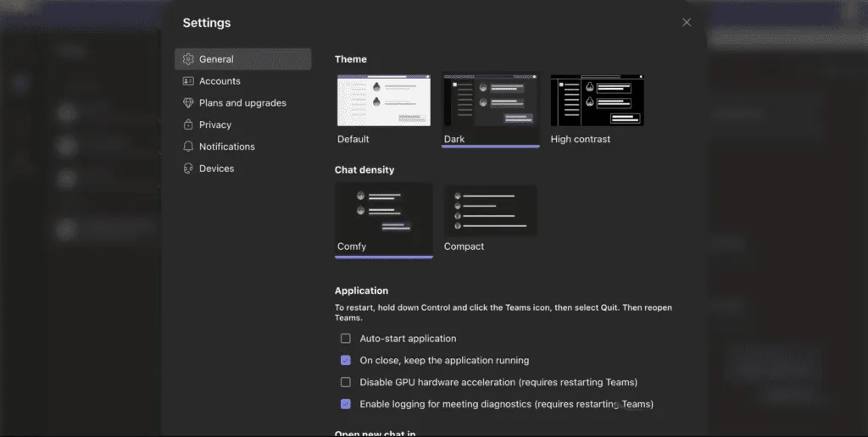
Task: Uncheck Enable logging for meeting diagnostics
Action: (x=346, y=405)
